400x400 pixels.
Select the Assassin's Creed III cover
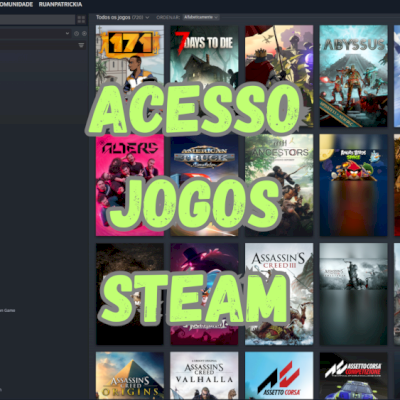pyautogui.click(x=279, y=294)
